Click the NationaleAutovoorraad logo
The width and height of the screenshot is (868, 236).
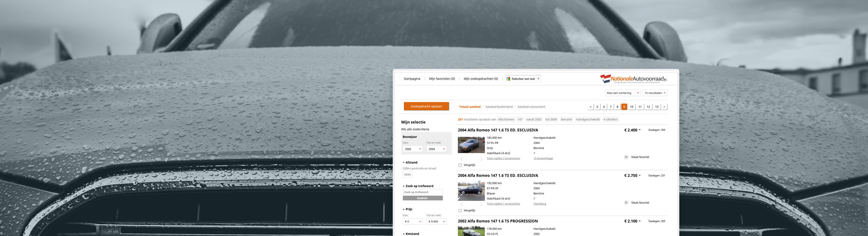pos(633,79)
